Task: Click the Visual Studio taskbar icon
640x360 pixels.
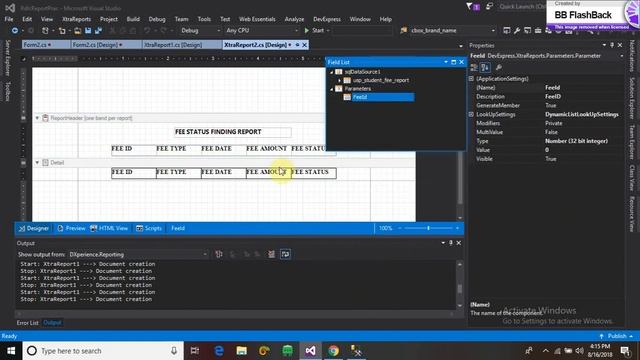Action: click(x=310, y=351)
